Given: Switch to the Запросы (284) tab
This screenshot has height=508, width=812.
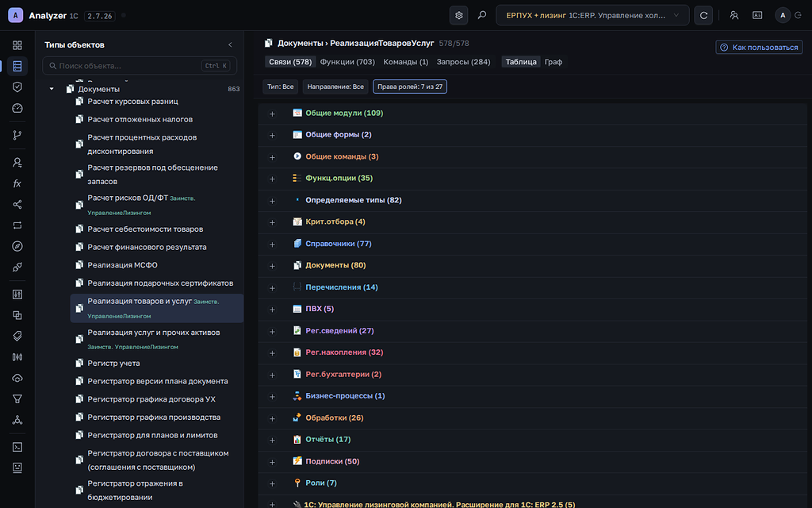Looking at the screenshot, I should 463,62.
